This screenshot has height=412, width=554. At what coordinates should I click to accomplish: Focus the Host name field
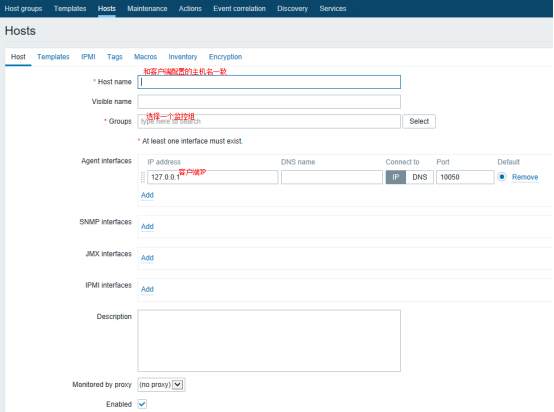coord(269,82)
